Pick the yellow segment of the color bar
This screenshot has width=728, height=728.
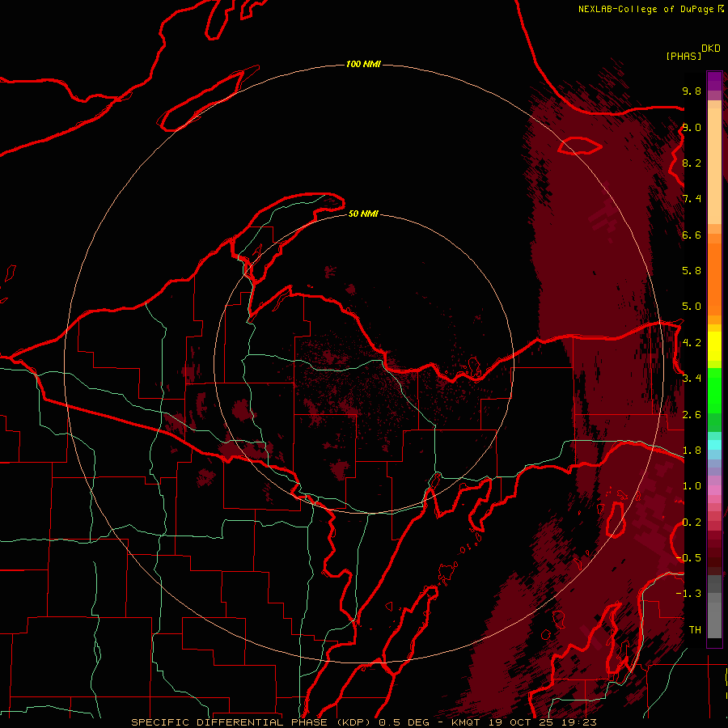(x=714, y=346)
